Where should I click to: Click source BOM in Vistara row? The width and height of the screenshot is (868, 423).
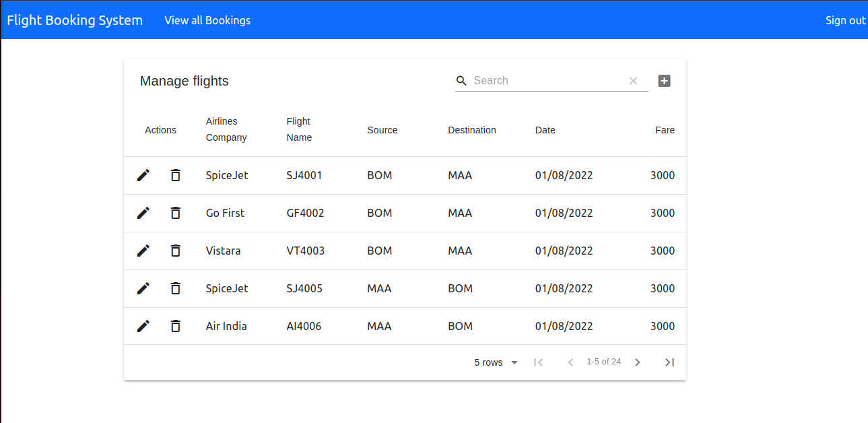tap(380, 251)
